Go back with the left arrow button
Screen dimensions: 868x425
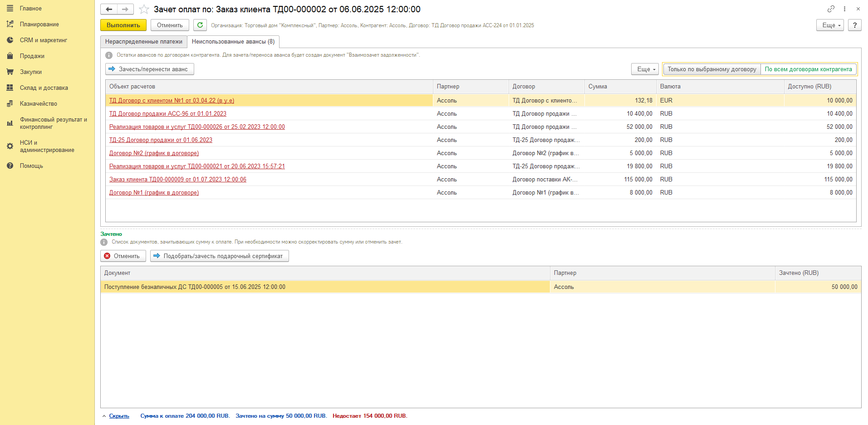tap(109, 10)
